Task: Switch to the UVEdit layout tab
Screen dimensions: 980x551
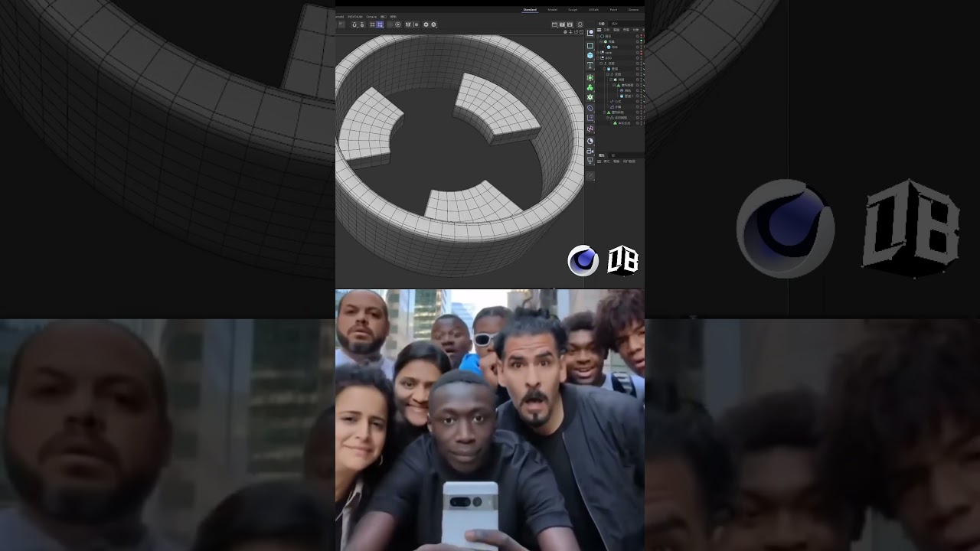Action: click(x=593, y=10)
